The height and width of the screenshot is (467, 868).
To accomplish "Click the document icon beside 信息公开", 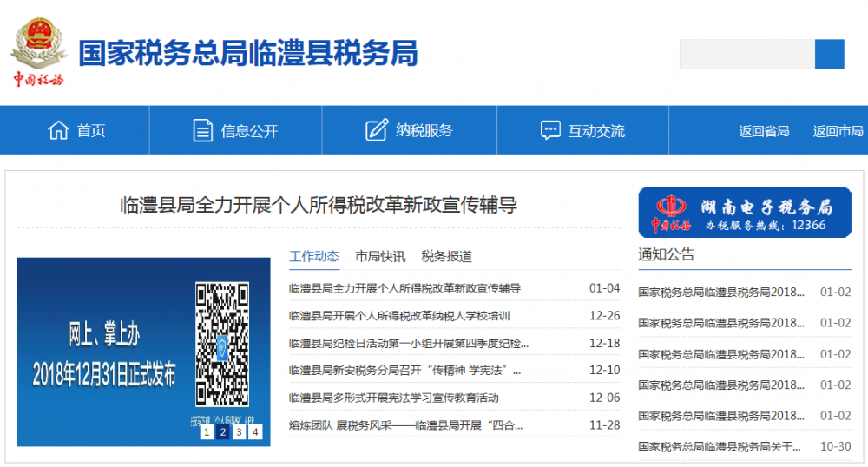I will [202, 130].
